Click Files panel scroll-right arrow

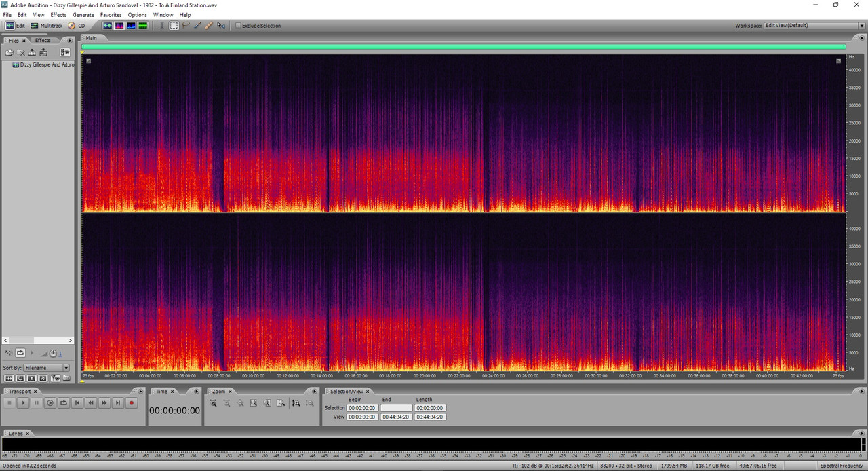tap(71, 341)
